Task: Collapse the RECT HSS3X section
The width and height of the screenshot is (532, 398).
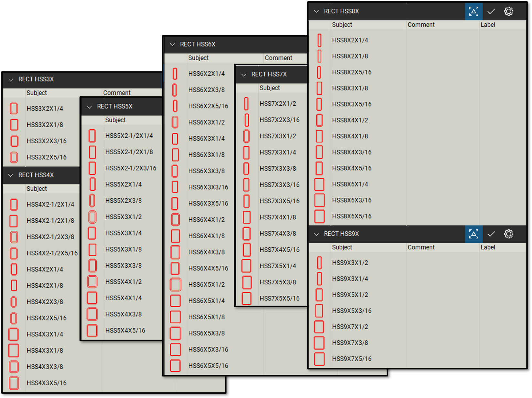Action: [x=10, y=79]
